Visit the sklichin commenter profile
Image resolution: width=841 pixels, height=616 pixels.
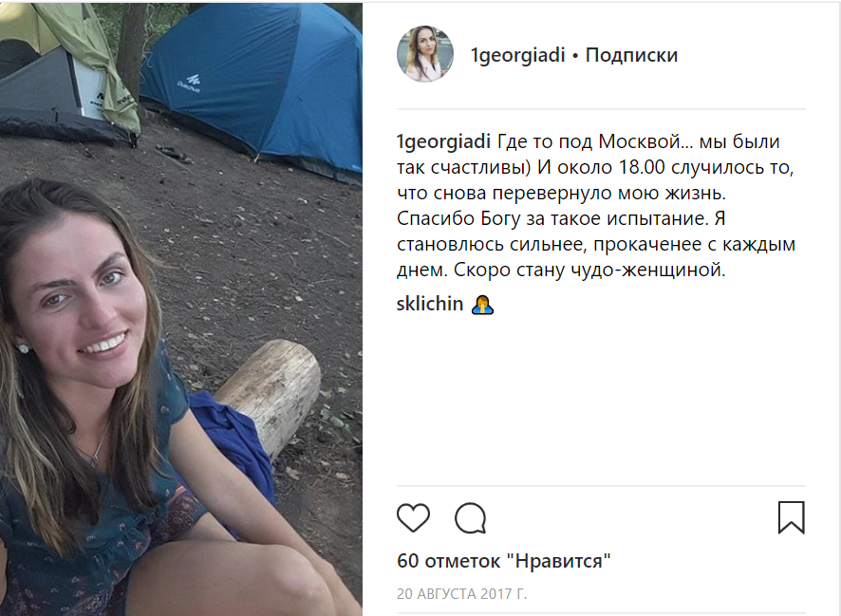(x=430, y=304)
